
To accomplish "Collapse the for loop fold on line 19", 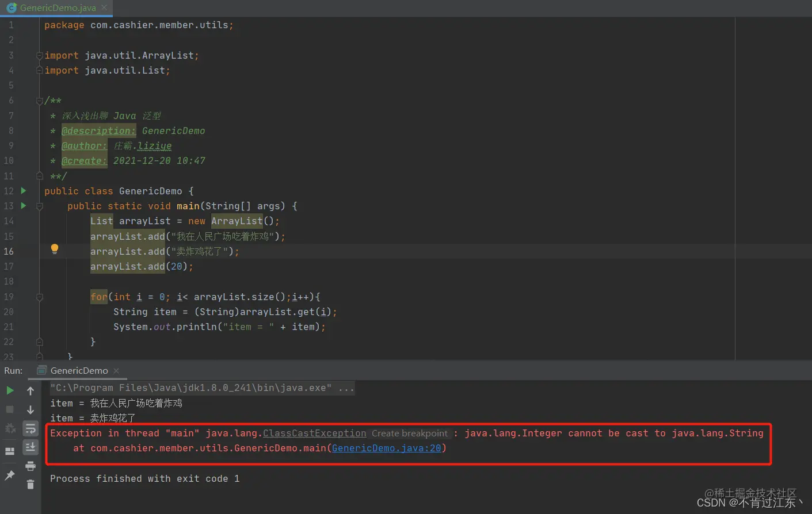I will point(39,297).
